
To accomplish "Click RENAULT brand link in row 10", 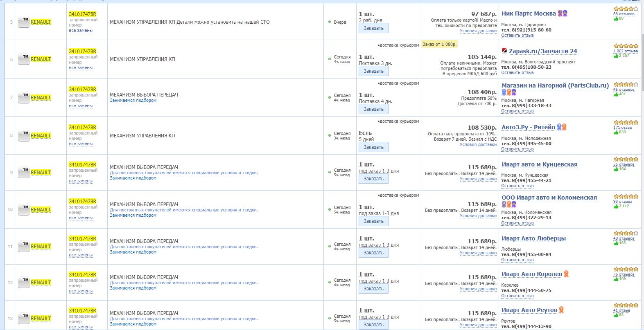I will point(41,210).
